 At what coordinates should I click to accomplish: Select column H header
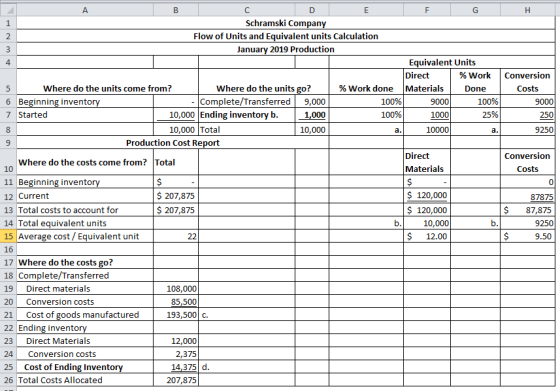(528, 10)
